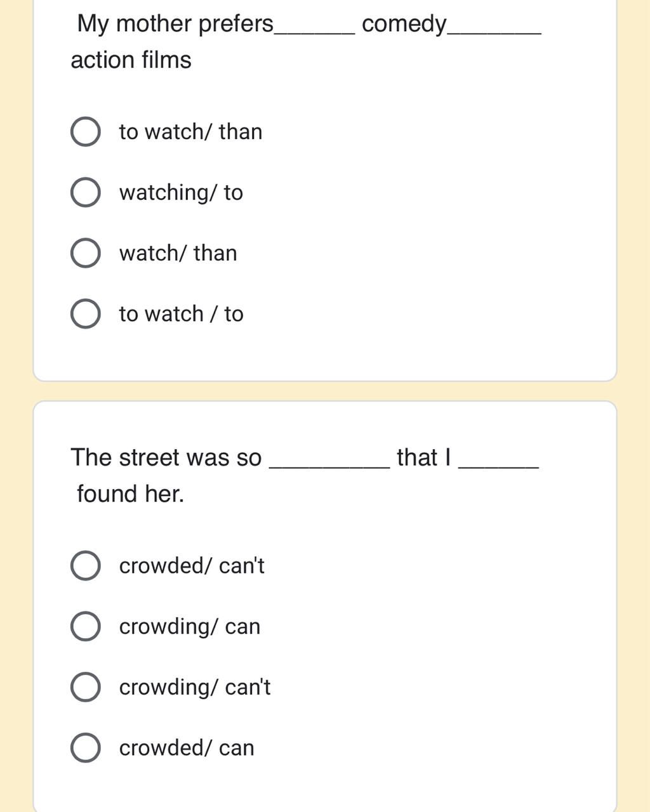Click the 'found her.' question line
The image size is (650, 812).
[x=130, y=494]
